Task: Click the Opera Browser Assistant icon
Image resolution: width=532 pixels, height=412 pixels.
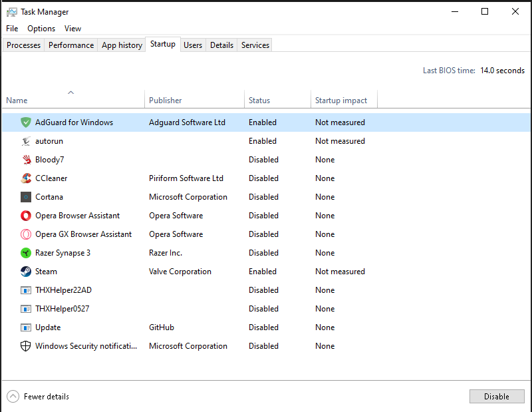Action: click(x=26, y=216)
